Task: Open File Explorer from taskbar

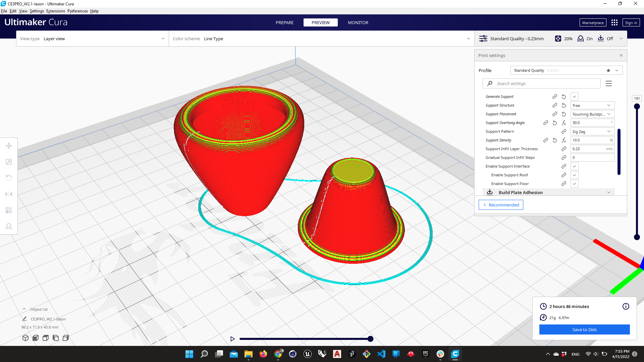Action: [248, 354]
